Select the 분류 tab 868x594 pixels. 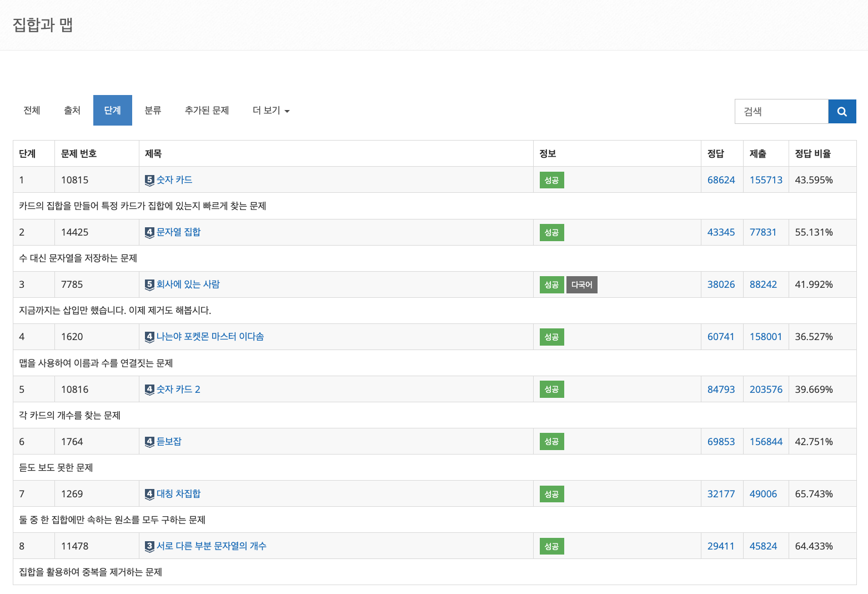pos(153,110)
